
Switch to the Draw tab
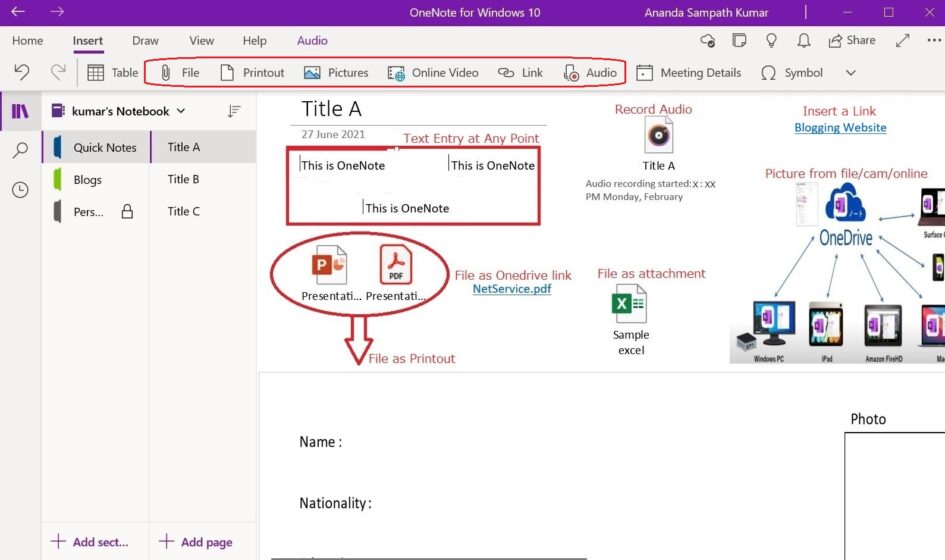(145, 40)
